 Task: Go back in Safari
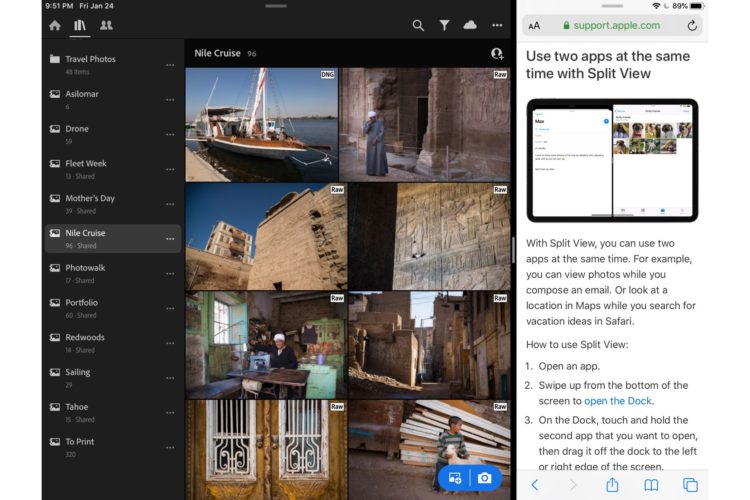pos(535,485)
